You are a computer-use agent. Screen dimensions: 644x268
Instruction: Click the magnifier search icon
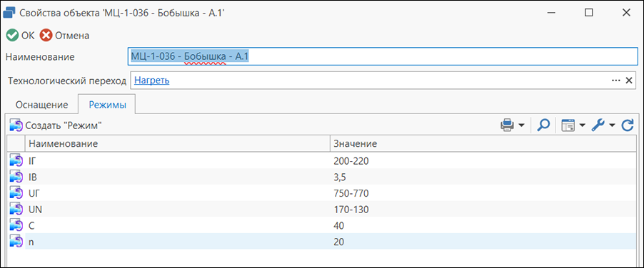coord(543,125)
